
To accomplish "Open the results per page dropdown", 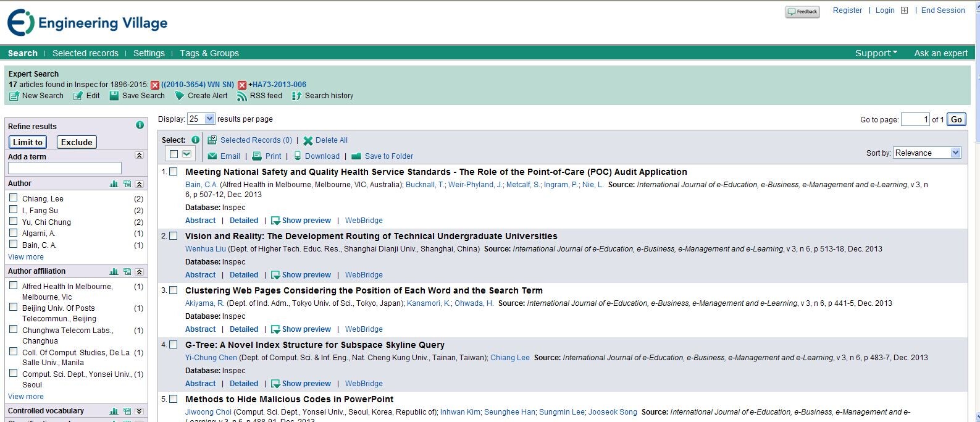I will pos(201,119).
